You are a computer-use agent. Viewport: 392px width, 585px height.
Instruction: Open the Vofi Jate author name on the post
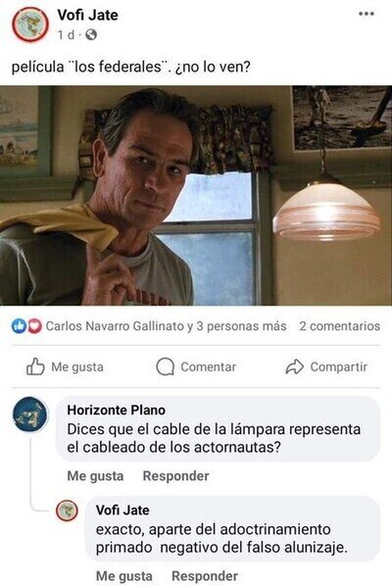coord(87,15)
